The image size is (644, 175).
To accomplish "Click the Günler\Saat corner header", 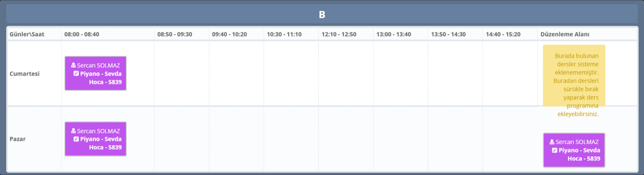I will point(27,34).
